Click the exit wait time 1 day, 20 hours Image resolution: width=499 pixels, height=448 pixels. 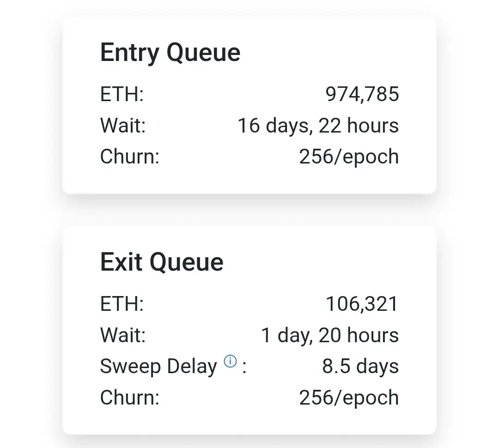coord(329,335)
